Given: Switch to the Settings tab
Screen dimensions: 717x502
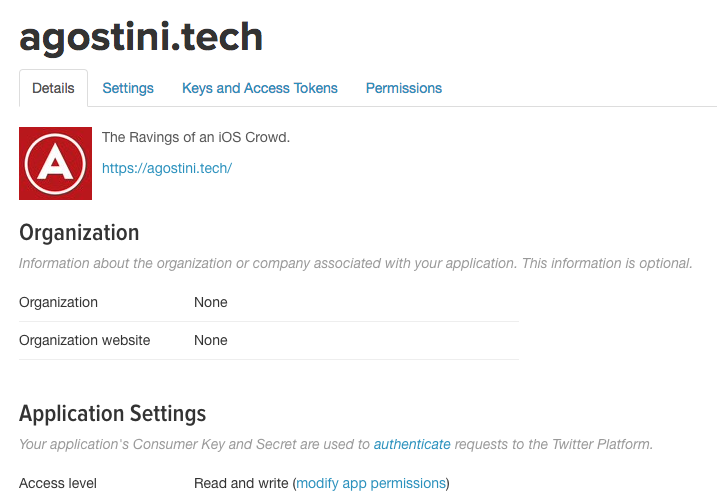Looking at the screenshot, I should 128,88.
